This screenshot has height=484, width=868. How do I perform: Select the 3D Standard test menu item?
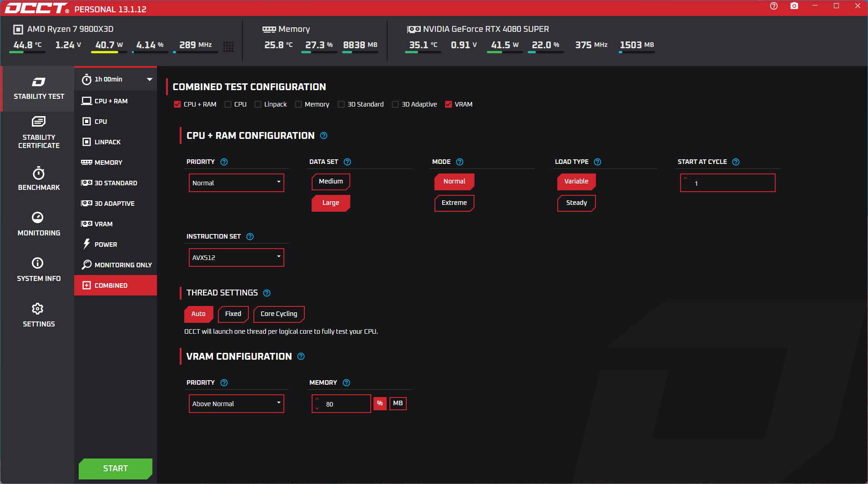click(x=116, y=183)
